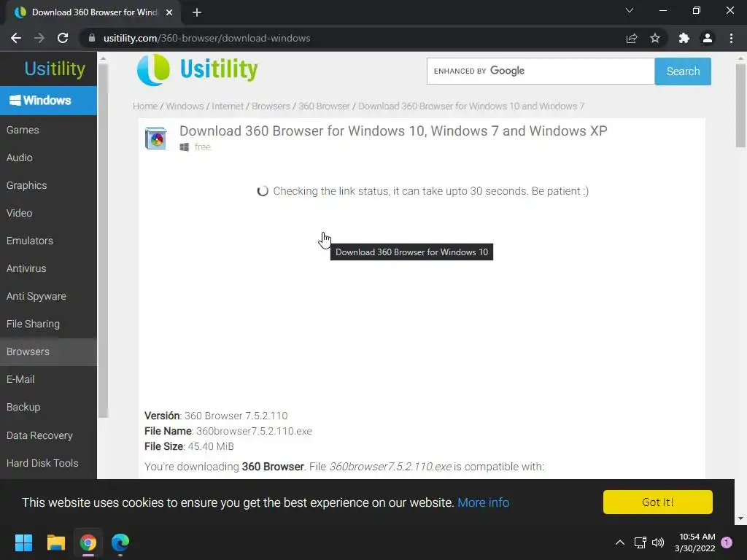Open the Chrome profile icon

(x=708, y=38)
